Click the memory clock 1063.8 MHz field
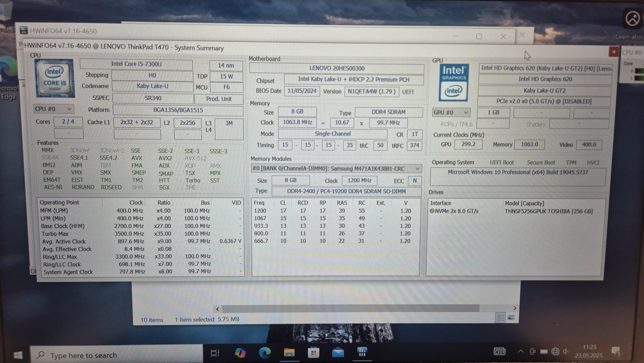 [298, 122]
